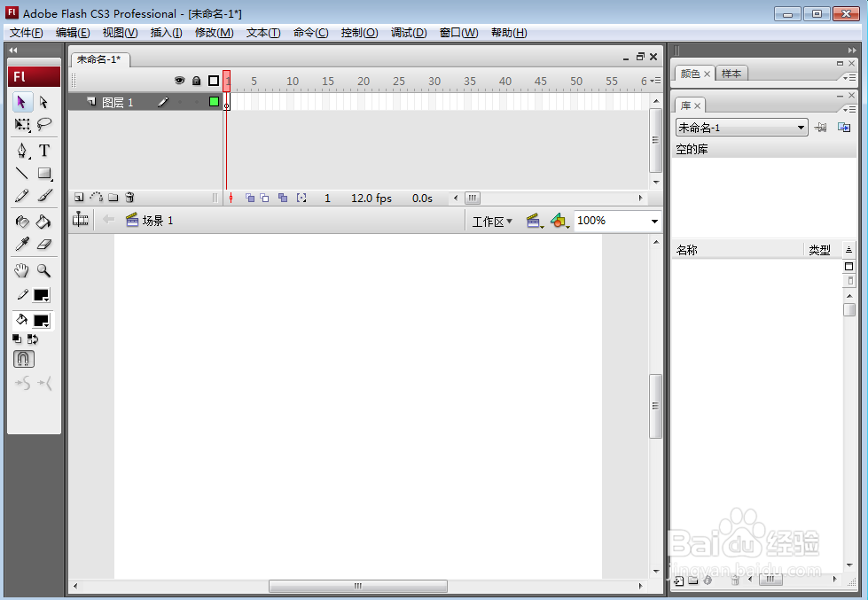This screenshot has width=868, height=600.
Task: Click the New Symbol button in library
Action: point(679,581)
